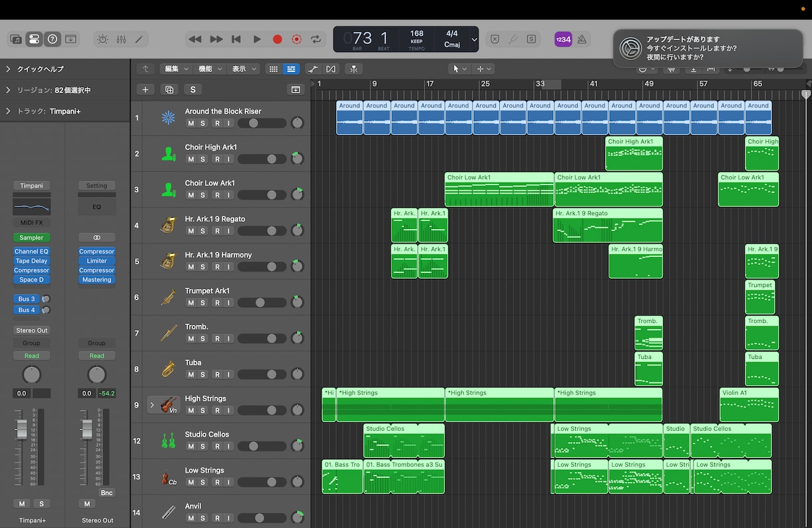
Task: Open the Smart Controls dial icon
Action: pyautogui.click(x=102, y=39)
